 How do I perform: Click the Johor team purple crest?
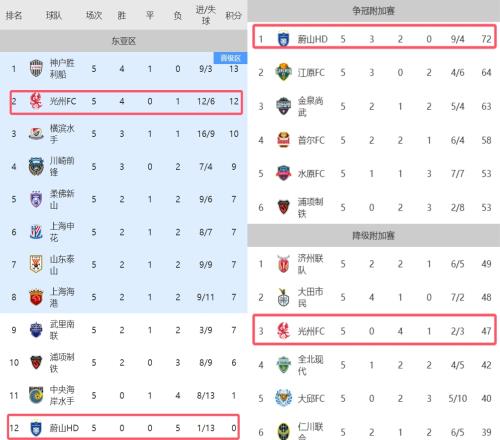pyautogui.click(x=36, y=199)
